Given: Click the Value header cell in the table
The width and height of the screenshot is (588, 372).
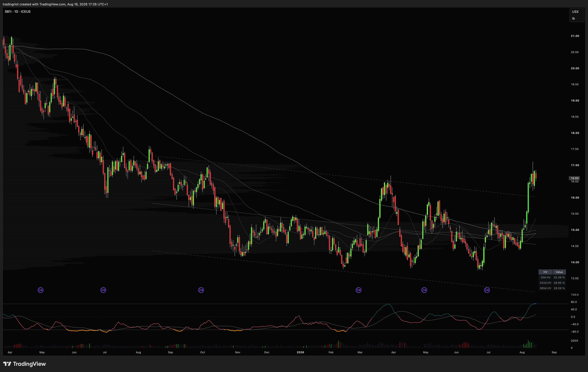Looking at the screenshot, I should click(x=559, y=272).
